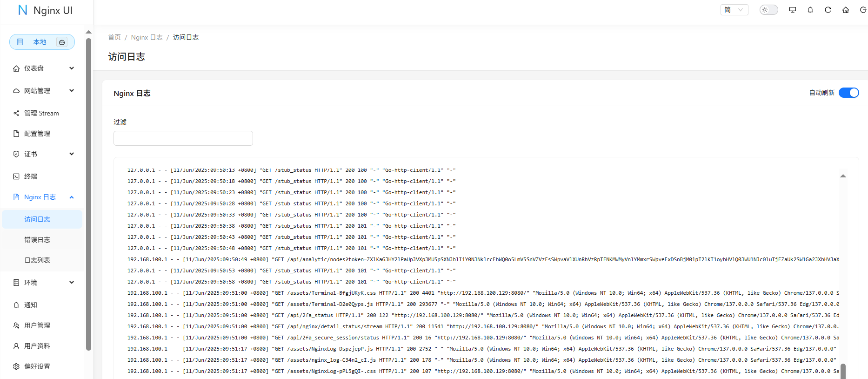Select the 本地 node button
Image resolution: width=868 pixels, height=379 pixels.
click(42, 42)
